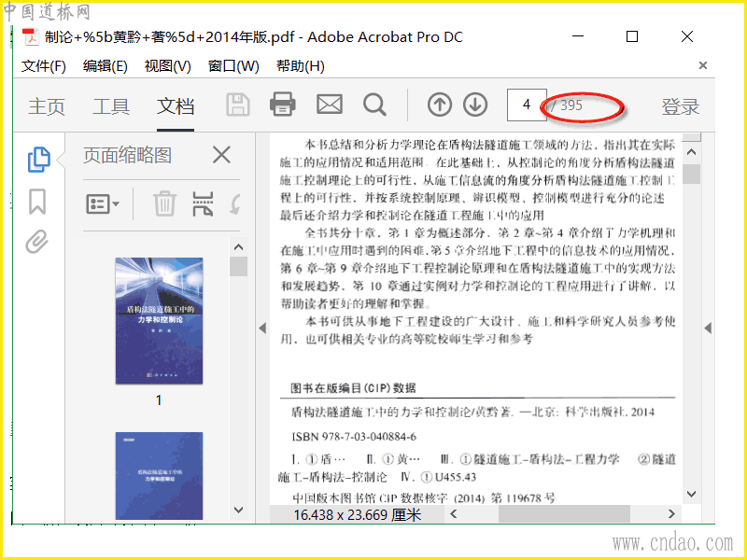Switch to the 工具 tab

(111, 105)
